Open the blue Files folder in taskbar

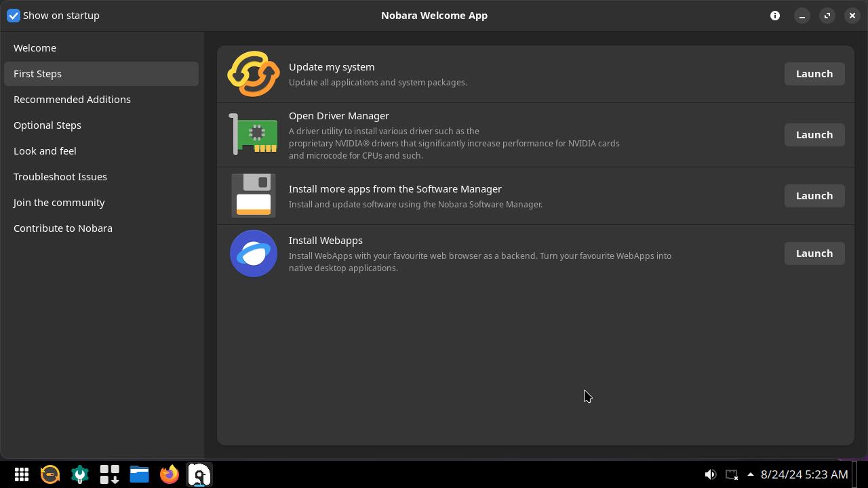coord(140,474)
